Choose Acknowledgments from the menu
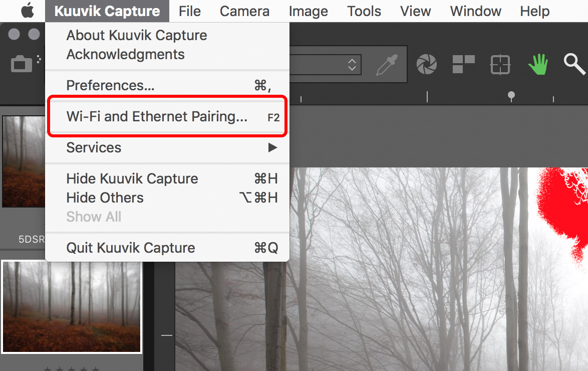The height and width of the screenshot is (371, 588). (167, 55)
